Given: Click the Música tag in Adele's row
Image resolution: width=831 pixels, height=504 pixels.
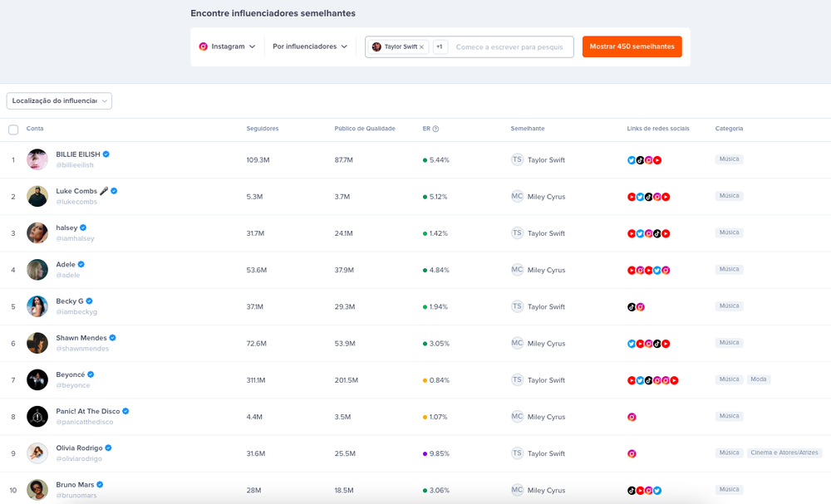Looking at the screenshot, I should pyautogui.click(x=729, y=270).
